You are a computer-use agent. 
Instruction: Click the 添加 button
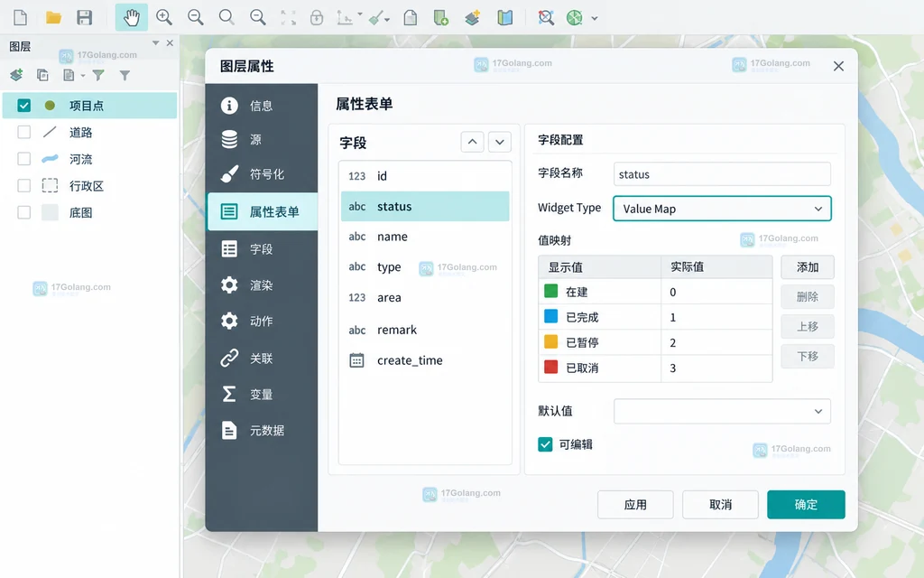[x=808, y=267]
